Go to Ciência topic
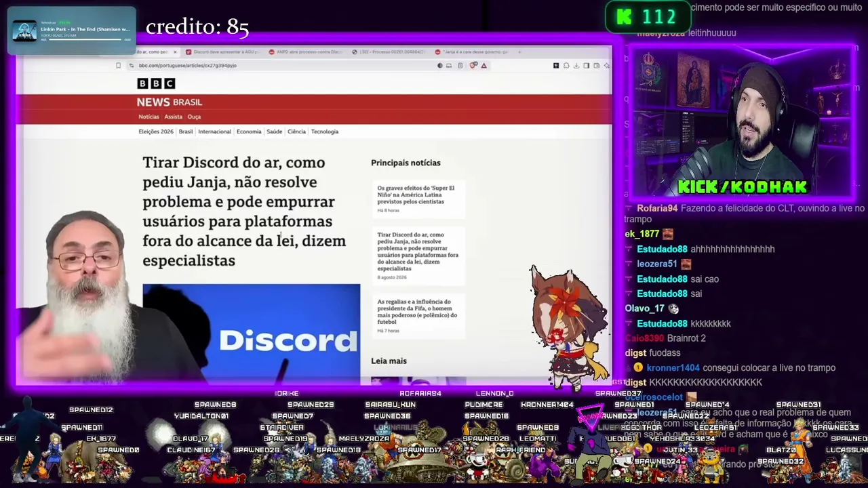The image size is (868, 488). click(296, 131)
